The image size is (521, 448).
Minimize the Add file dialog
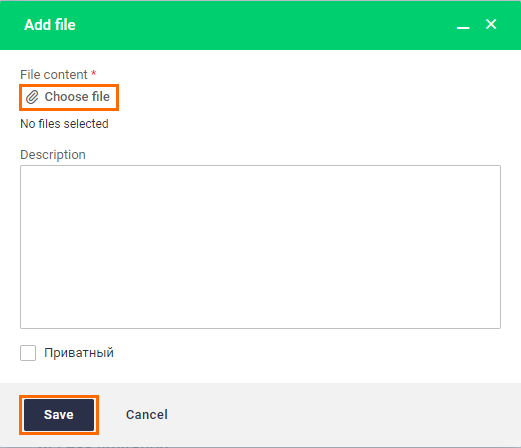point(463,25)
